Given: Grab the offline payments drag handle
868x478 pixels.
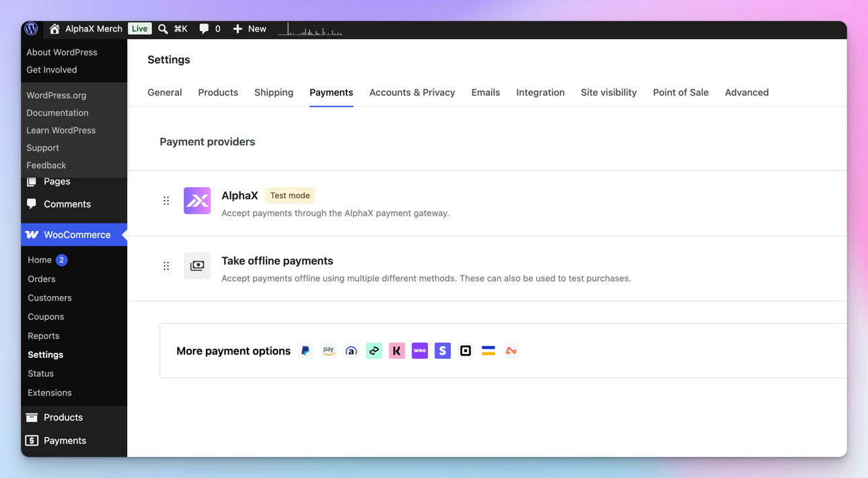Looking at the screenshot, I should click(166, 266).
